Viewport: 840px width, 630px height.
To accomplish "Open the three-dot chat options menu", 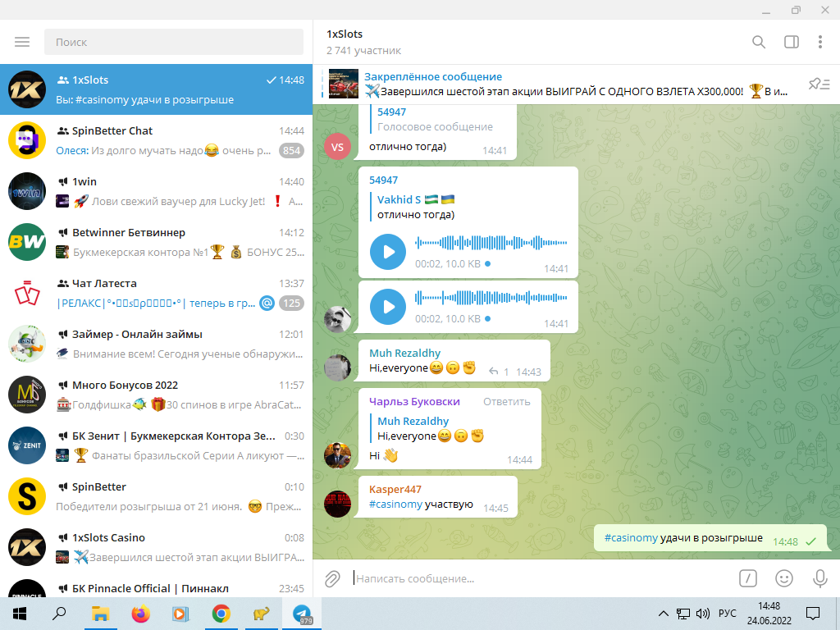I will [819, 42].
